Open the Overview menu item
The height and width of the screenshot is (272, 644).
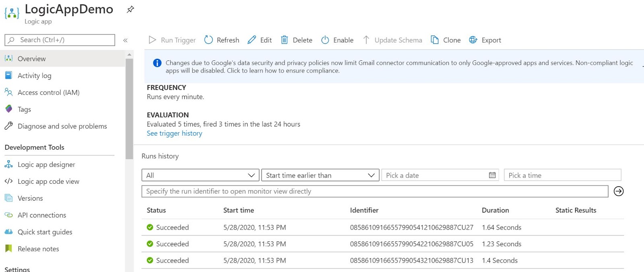tap(62, 58)
